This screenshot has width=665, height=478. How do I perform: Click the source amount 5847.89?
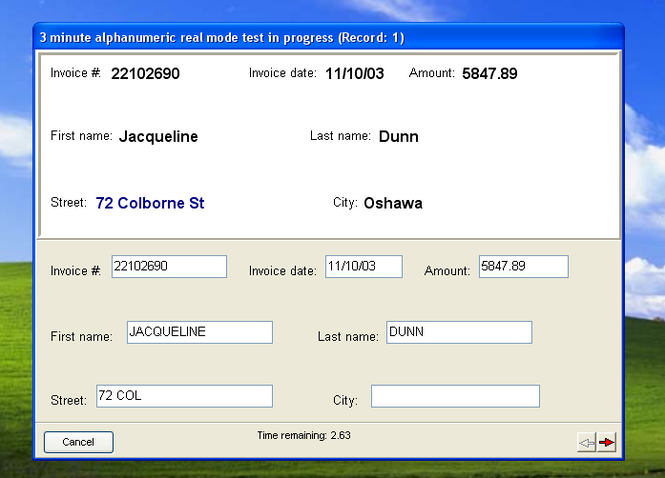pos(490,74)
